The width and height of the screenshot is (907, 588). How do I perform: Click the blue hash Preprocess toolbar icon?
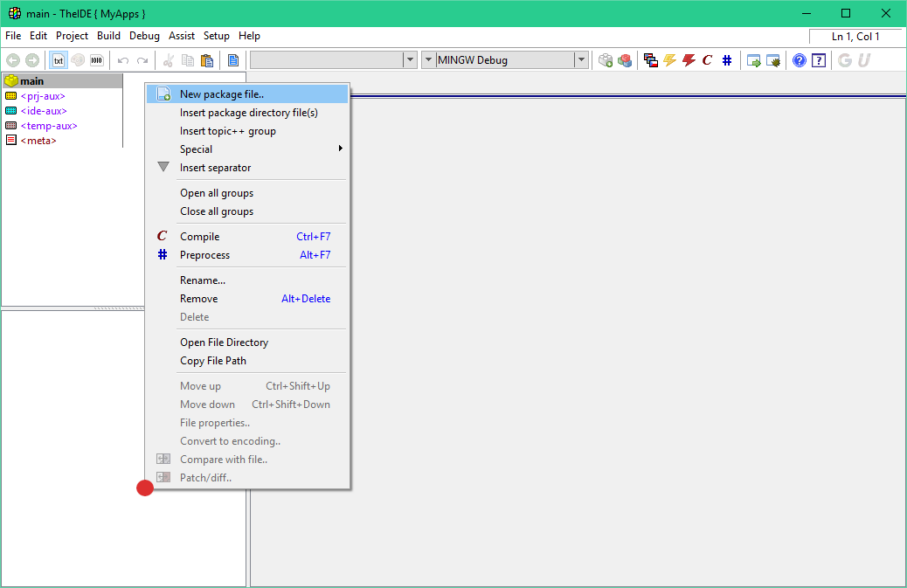[x=726, y=60]
